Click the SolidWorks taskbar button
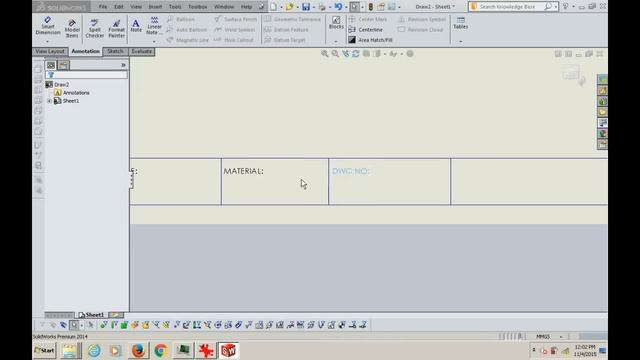640x360 pixels. click(x=228, y=350)
